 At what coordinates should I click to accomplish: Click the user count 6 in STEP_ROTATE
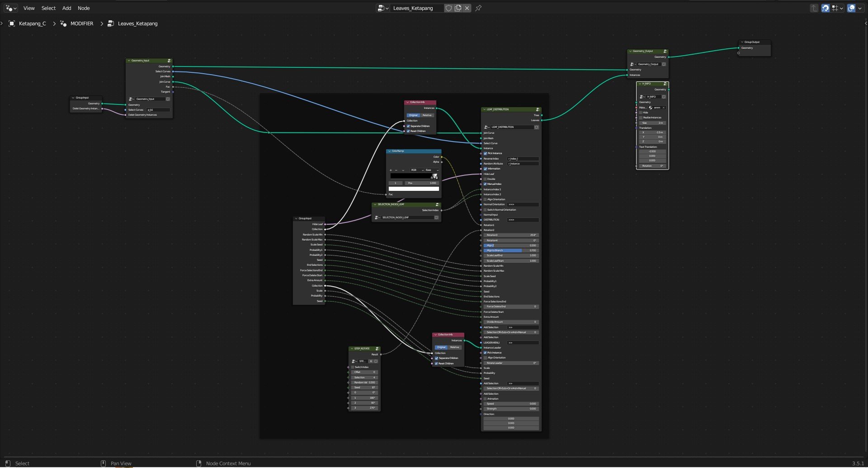click(x=371, y=361)
